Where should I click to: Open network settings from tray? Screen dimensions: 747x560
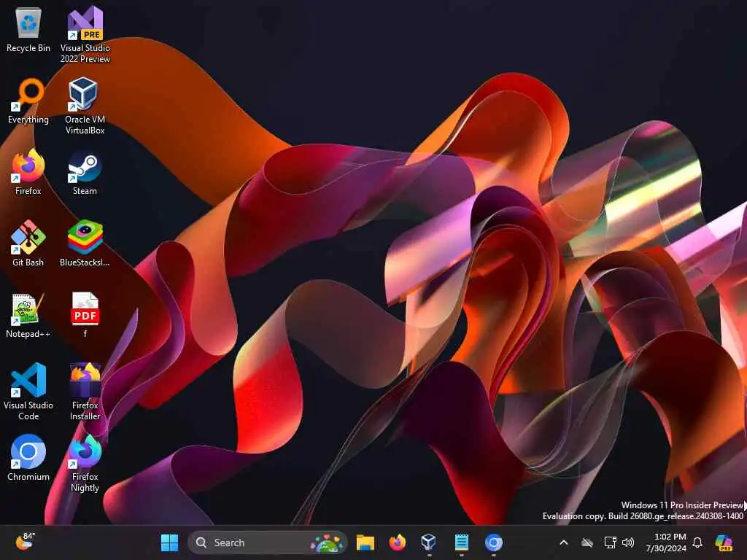[x=610, y=542]
